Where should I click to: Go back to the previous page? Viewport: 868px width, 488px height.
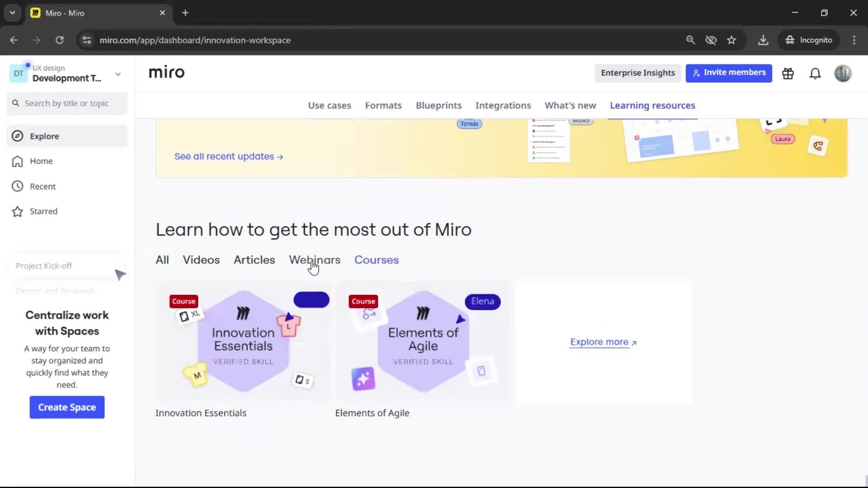point(14,40)
